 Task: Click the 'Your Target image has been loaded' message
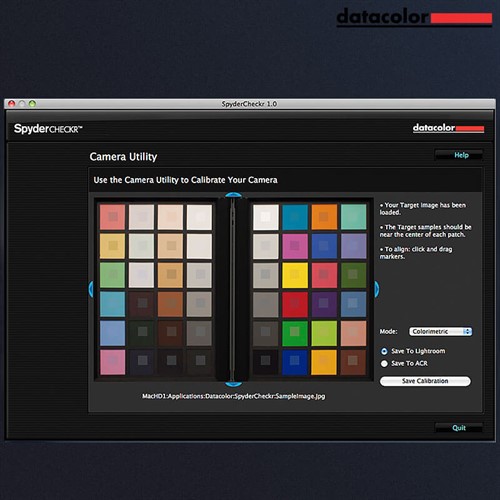(423, 209)
